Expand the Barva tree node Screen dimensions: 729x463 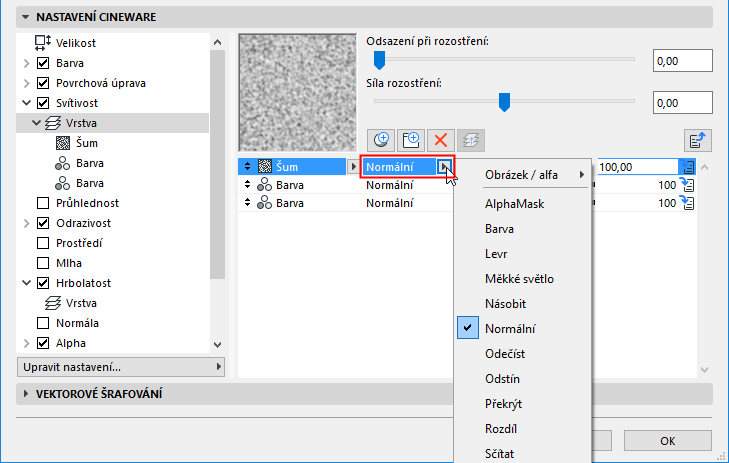(27, 63)
